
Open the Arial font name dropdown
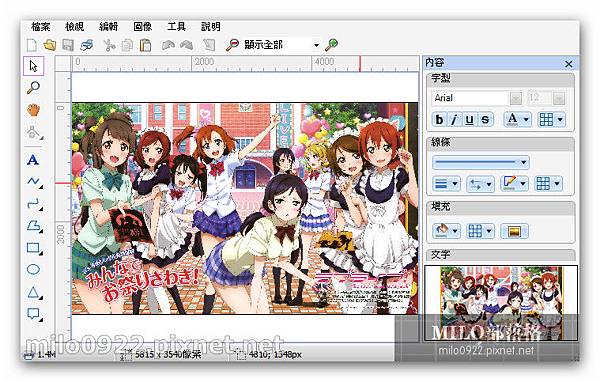[516, 98]
